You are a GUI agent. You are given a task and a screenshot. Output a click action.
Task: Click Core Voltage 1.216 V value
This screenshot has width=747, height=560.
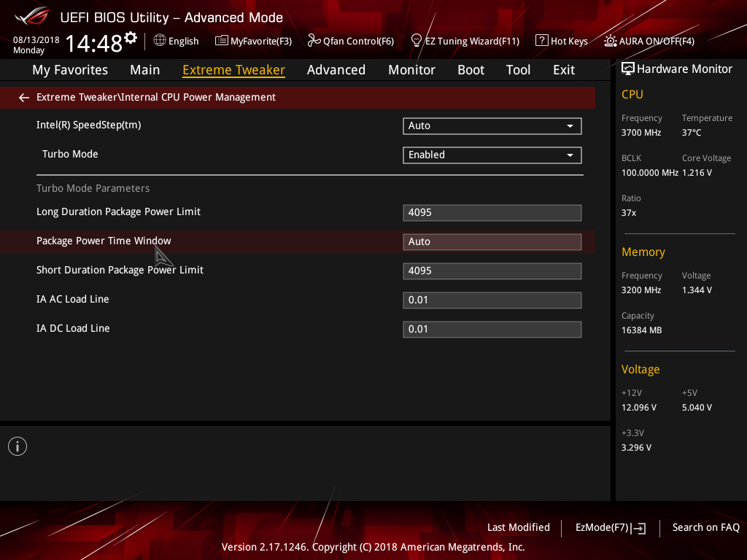(x=697, y=173)
